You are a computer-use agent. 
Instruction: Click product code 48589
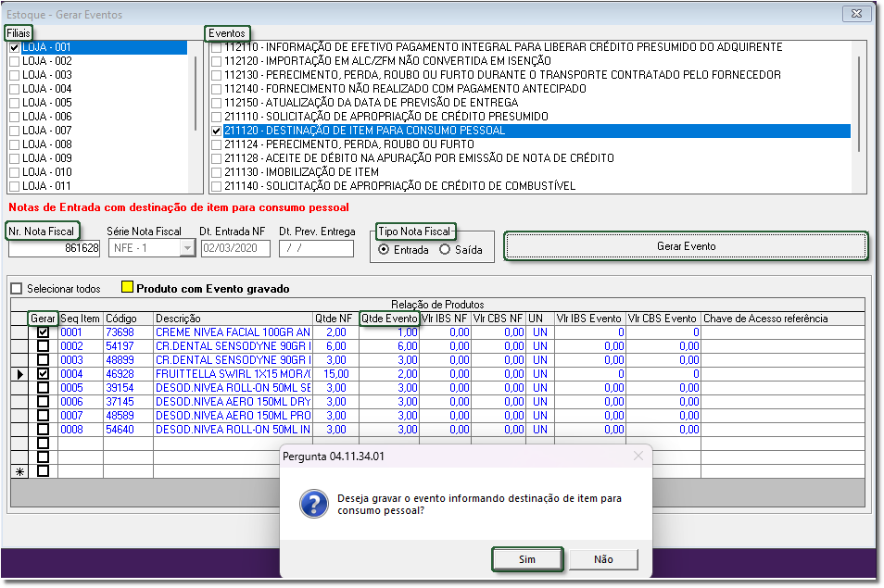[120, 416]
